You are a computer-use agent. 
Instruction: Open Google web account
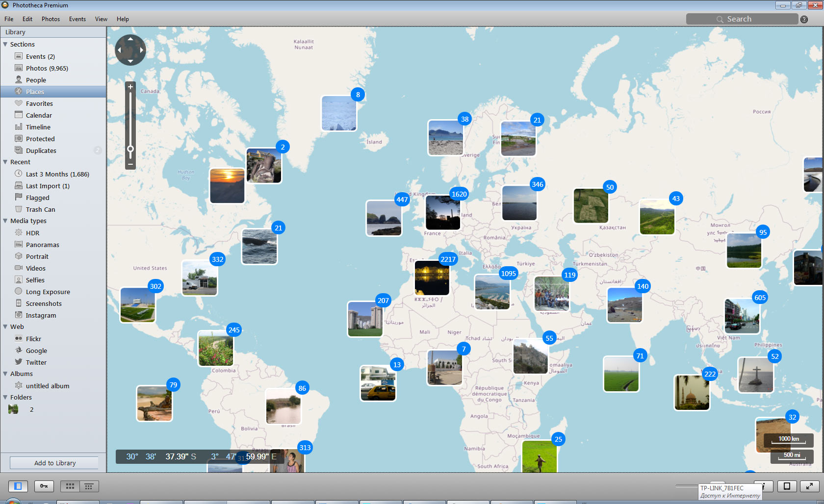tap(53, 351)
